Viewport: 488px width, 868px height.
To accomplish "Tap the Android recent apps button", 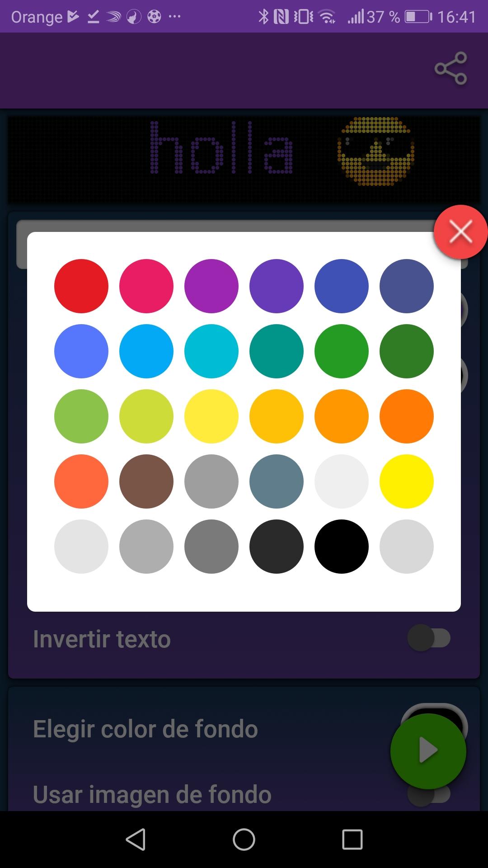I will [352, 840].
